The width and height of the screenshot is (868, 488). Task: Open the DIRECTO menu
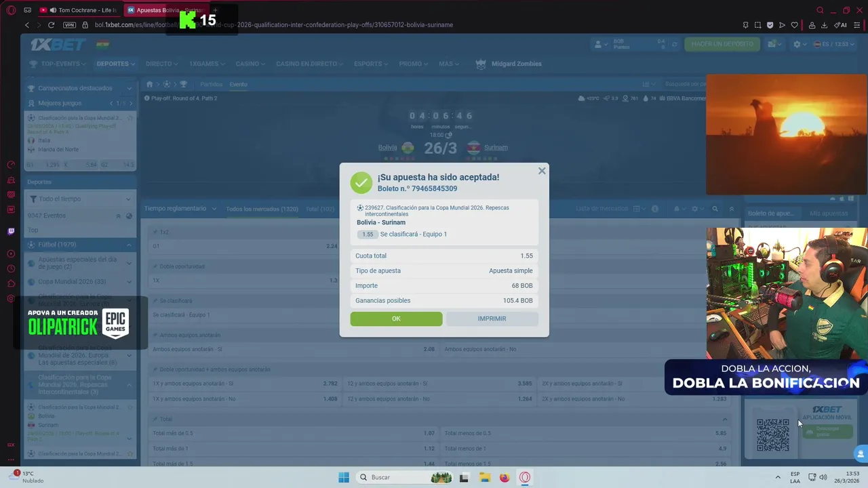pos(161,64)
